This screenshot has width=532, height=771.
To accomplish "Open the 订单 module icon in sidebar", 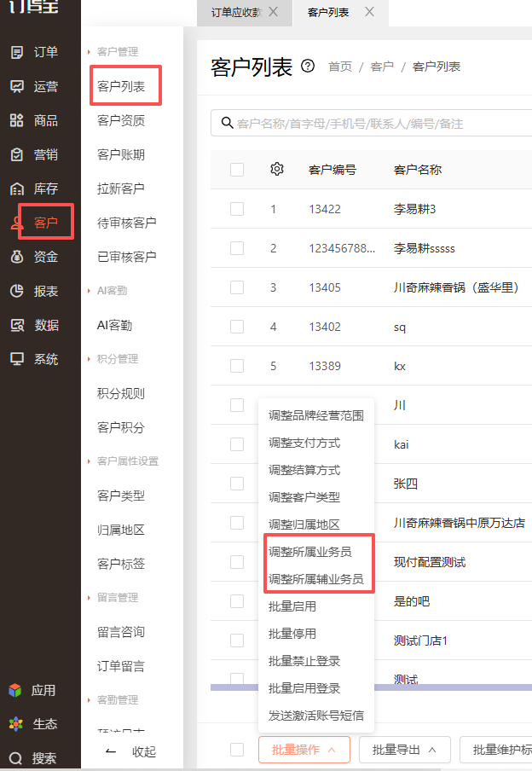I will click(17, 52).
